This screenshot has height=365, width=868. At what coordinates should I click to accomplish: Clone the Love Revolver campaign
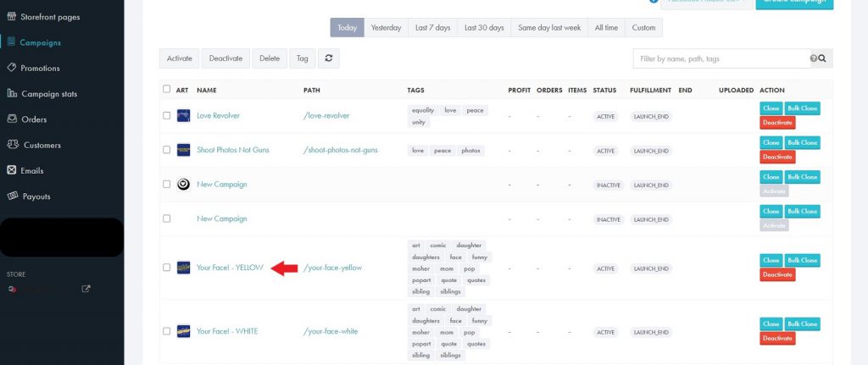pos(771,108)
